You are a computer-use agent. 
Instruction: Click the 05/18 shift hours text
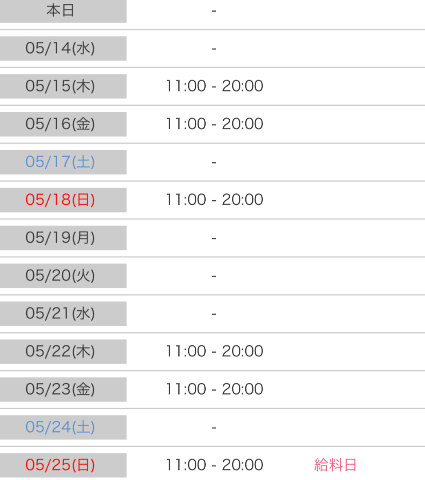tap(215, 200)
